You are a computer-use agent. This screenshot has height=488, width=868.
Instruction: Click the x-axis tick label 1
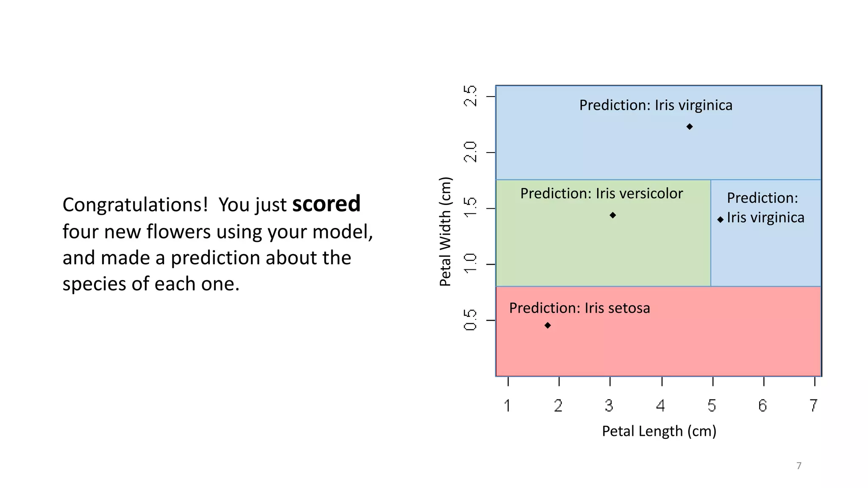tap(507, 405)
